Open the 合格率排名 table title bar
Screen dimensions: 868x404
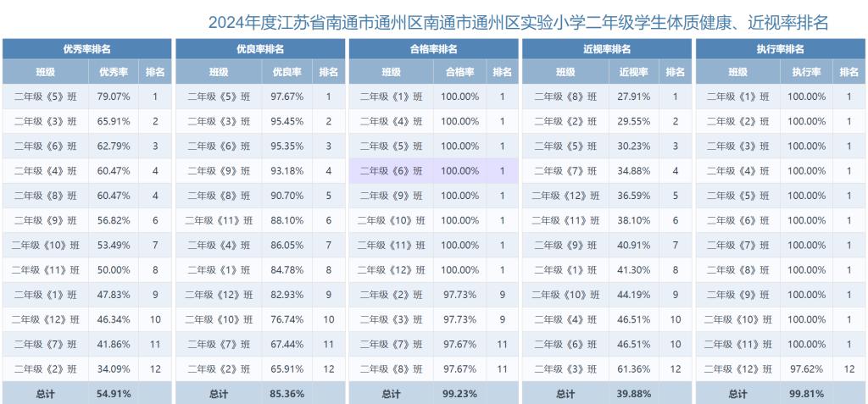(433, 50)
